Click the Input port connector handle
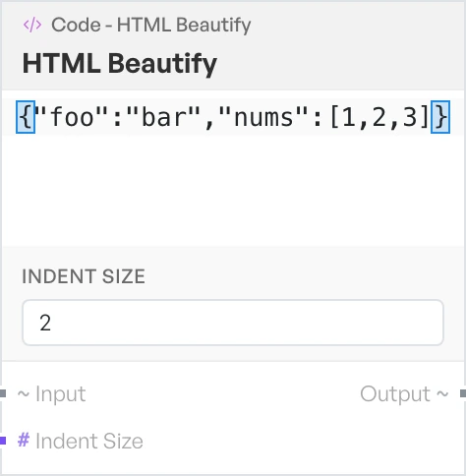Image resolution: width=466 pixels, height=476 pixels. (3, 393)
